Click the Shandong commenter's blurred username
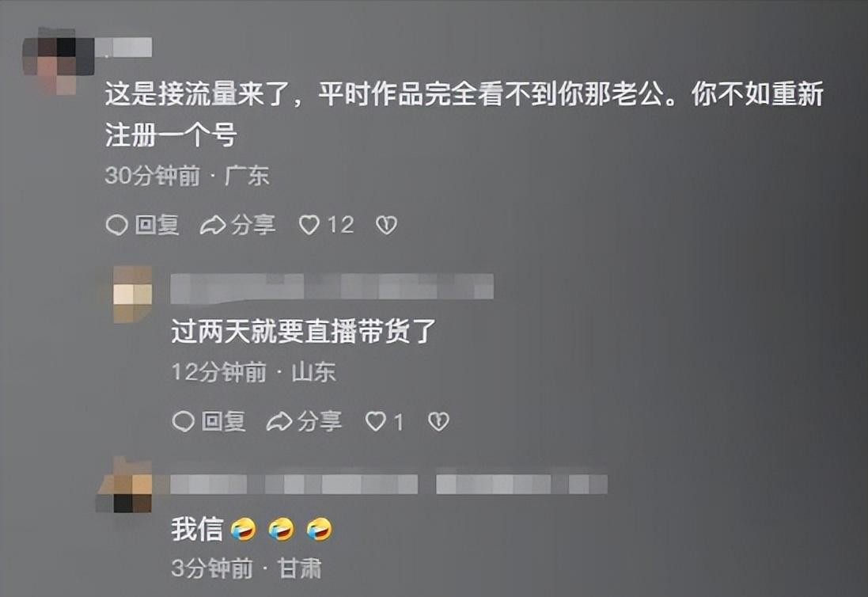Screen dimensions: 868x597 [332, 288]
